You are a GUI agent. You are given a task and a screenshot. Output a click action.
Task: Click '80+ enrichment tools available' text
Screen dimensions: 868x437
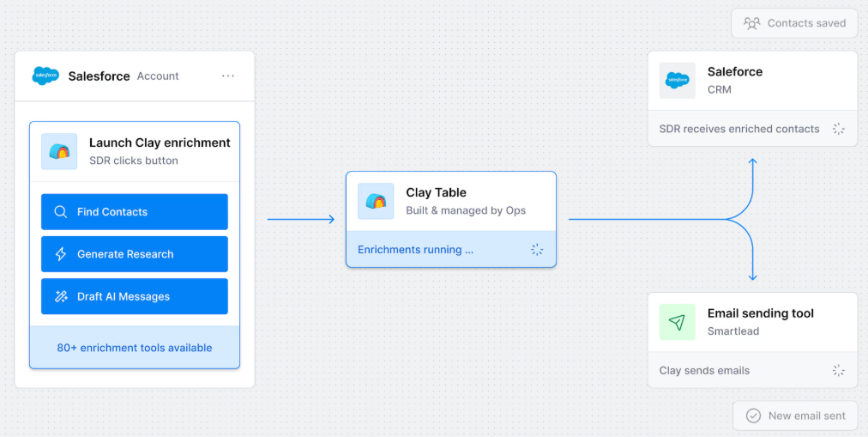pos(135,348)
